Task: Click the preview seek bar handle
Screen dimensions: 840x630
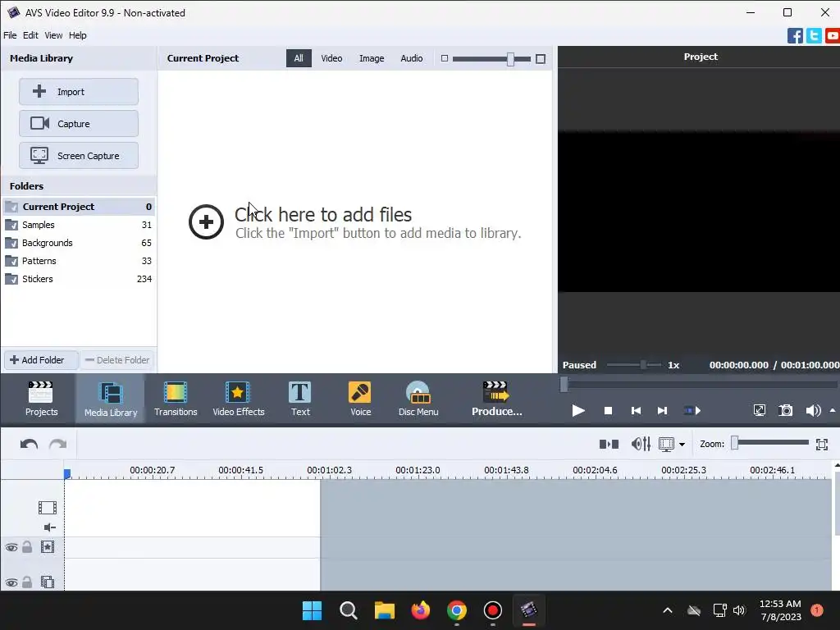Action: [564, 384]
